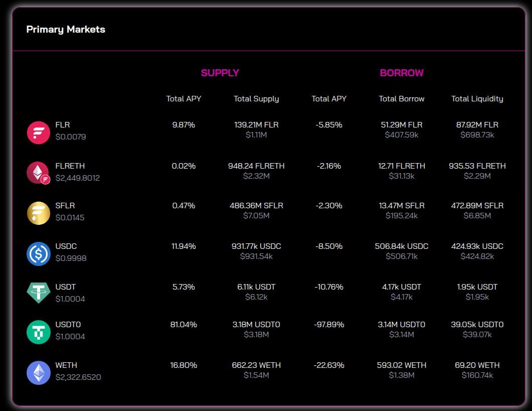This screenshot has height=411, width=532.
Task: Click total supply 139.21M FLR
Action: 256,124
